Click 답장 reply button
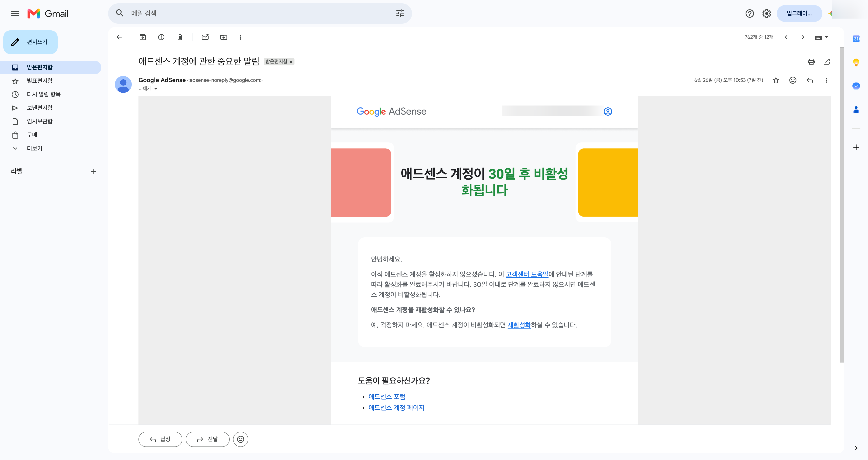The image size is (868, 460). coord(160,439)
